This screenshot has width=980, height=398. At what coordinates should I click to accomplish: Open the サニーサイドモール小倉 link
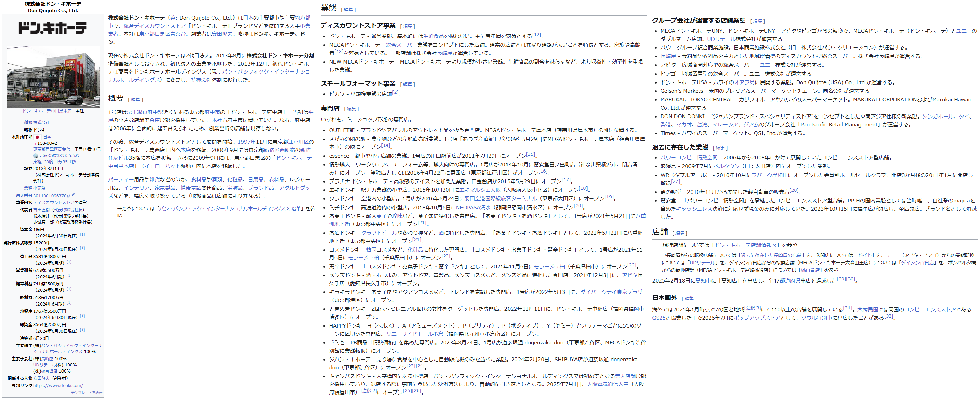[x=414, y=334]
